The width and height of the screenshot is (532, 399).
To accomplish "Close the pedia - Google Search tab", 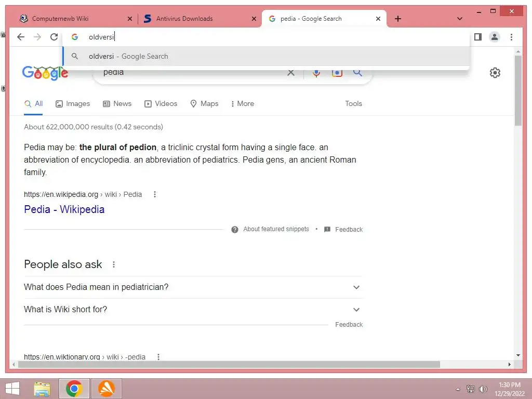I will coord(378,19).
